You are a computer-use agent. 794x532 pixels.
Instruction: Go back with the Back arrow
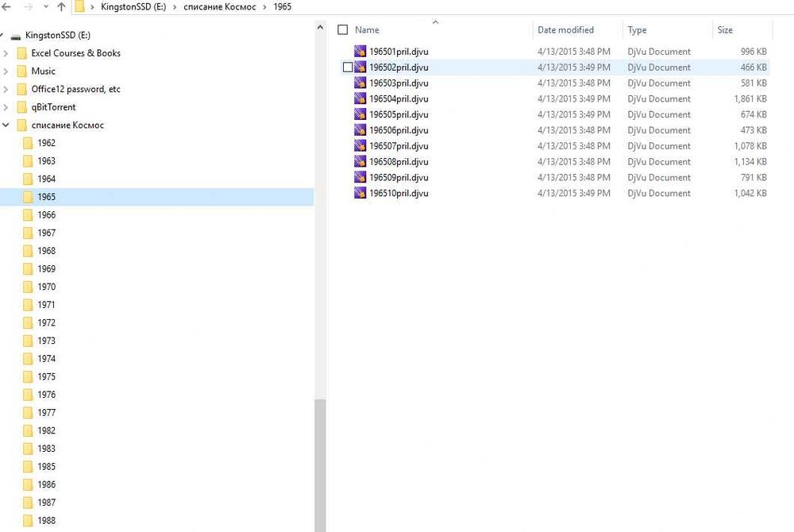coord(6,6)
